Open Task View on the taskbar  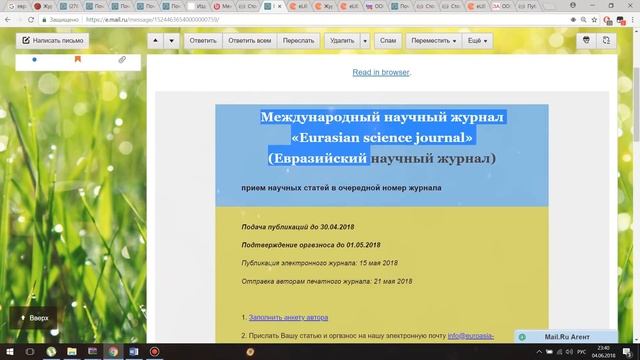pos(30,351)
